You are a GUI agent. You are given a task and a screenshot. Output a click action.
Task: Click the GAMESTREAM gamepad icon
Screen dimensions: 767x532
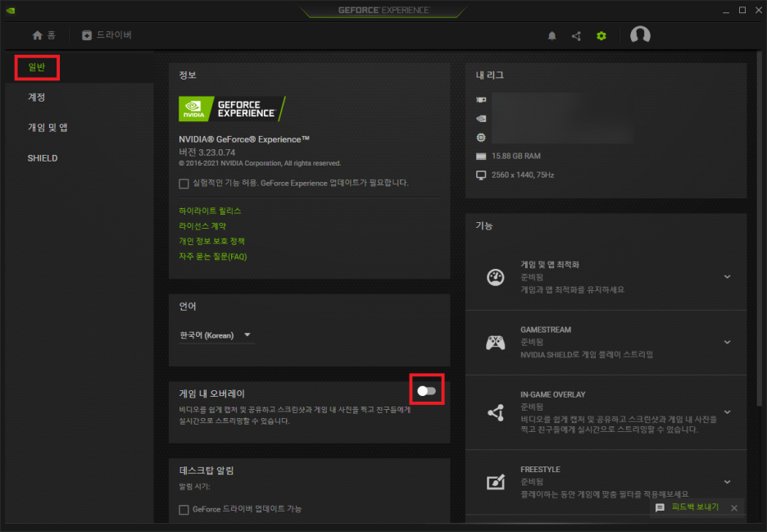point(496,342)
